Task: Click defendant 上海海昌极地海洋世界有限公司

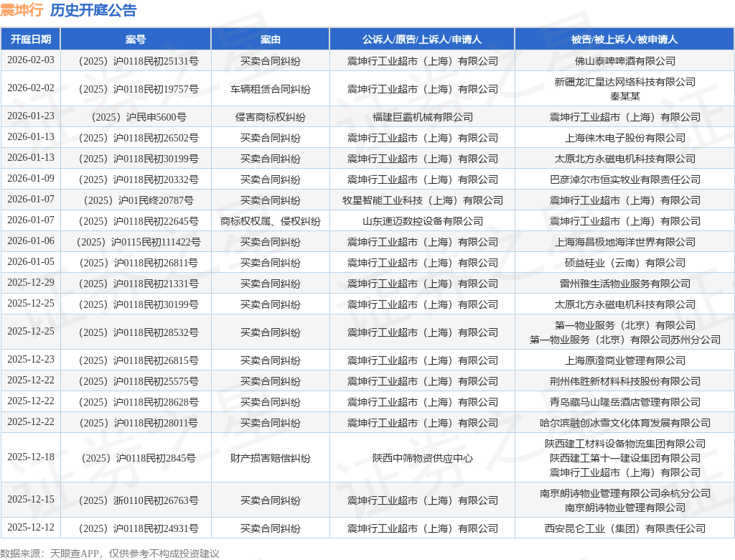Action: pos(625,242)
